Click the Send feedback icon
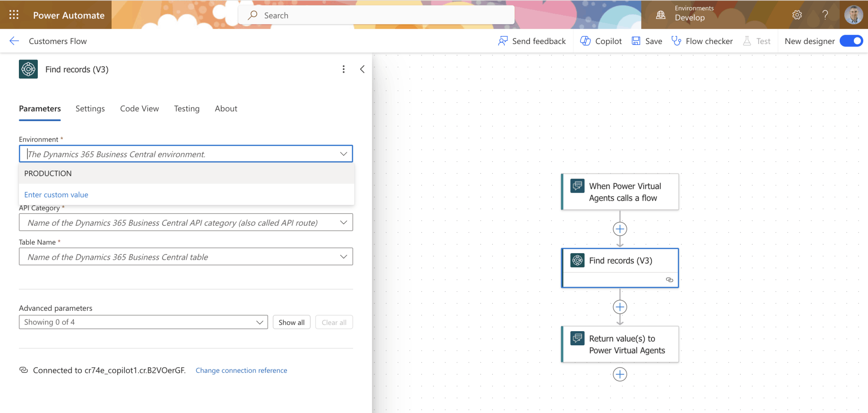The width and height of the screenshot is (868, 413). (x=503, y=41)
